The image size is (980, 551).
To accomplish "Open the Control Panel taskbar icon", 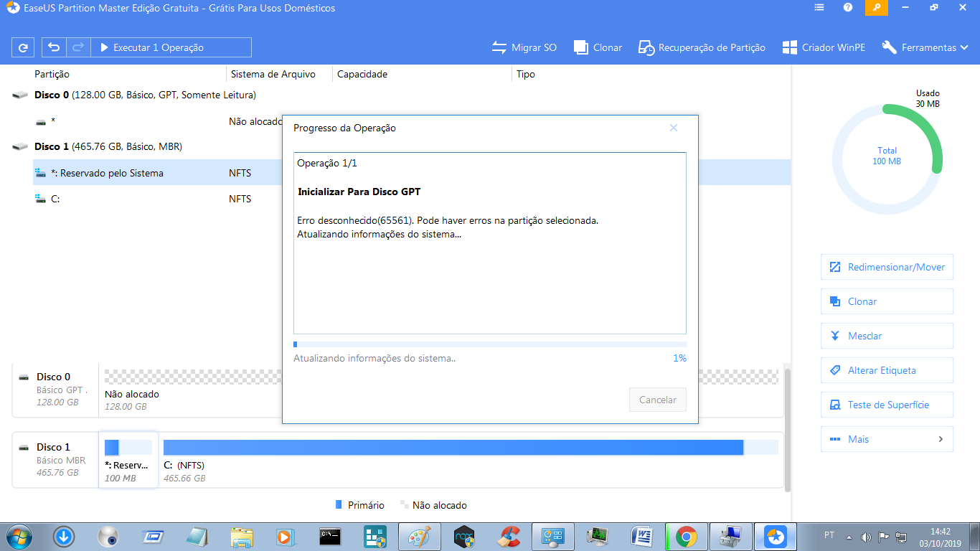I will [x=552, y=536].
